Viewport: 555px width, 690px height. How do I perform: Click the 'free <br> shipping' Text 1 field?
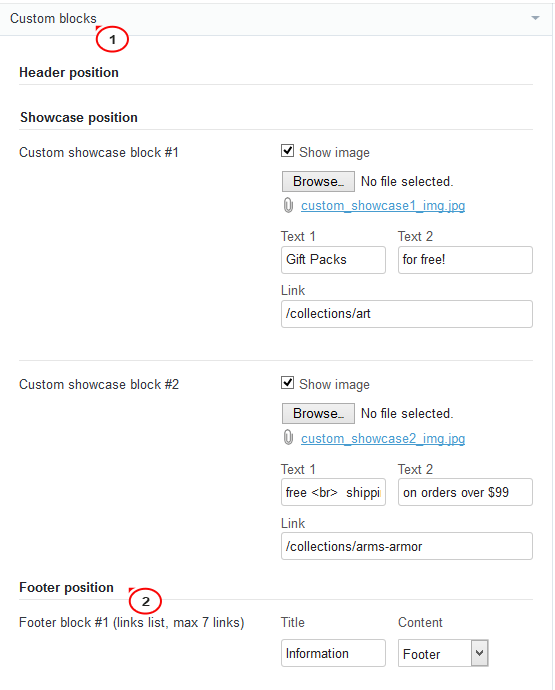(x=333, y=492)
